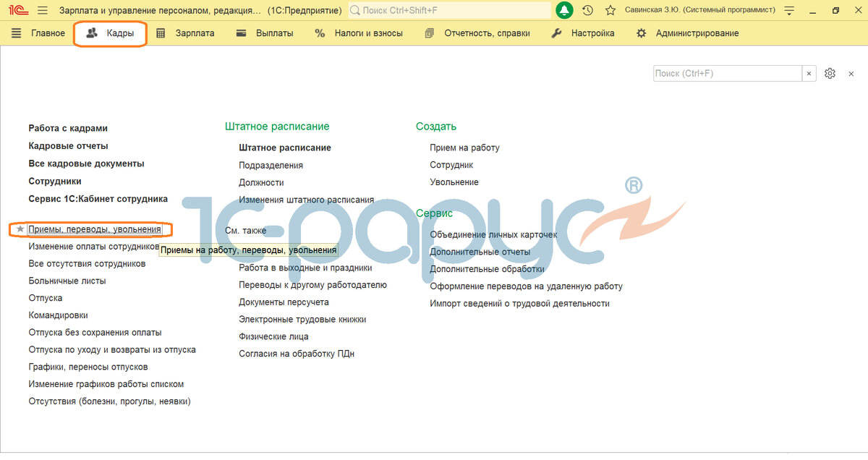Open Дополнительные обработки
868x460 pixels.
[x=488, y=269]
